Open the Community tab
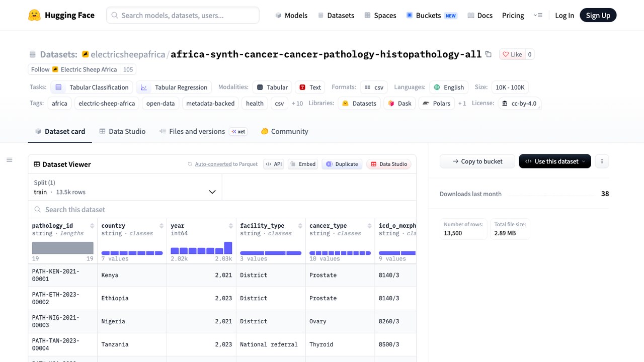Image resolution: width=644 pixels, height=362 pixels. [x=284, y=131]
